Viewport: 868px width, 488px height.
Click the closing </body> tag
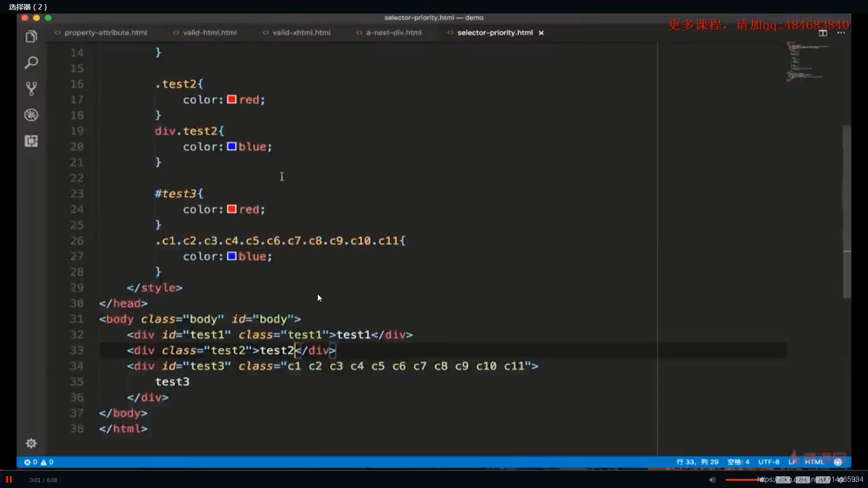tap(123, 413)
